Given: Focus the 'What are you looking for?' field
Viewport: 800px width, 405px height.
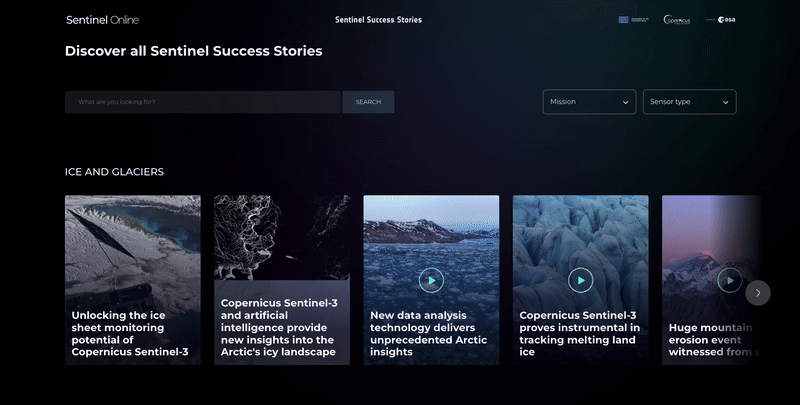Looking at the screenshot, I should (x=203, y=102).
